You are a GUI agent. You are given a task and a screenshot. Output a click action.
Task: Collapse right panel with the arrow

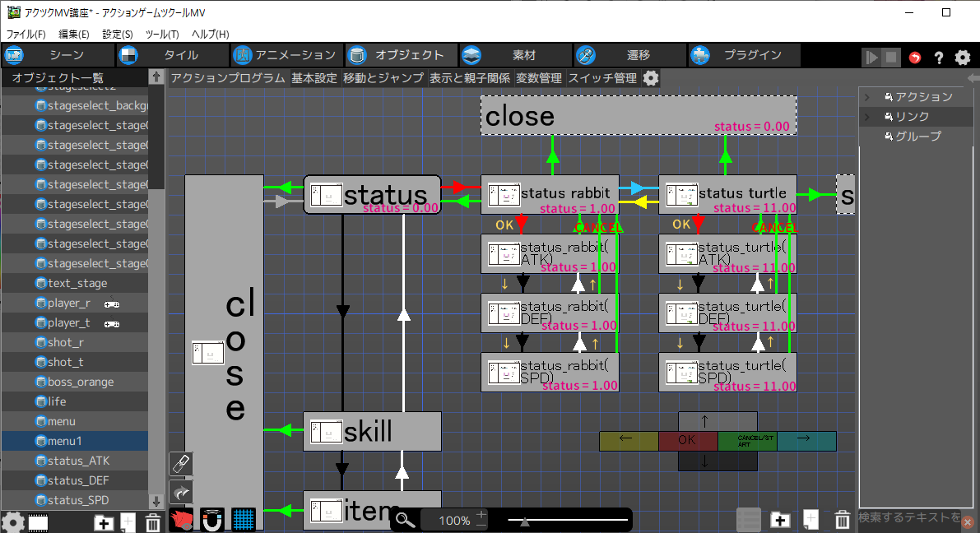[973, 78]
